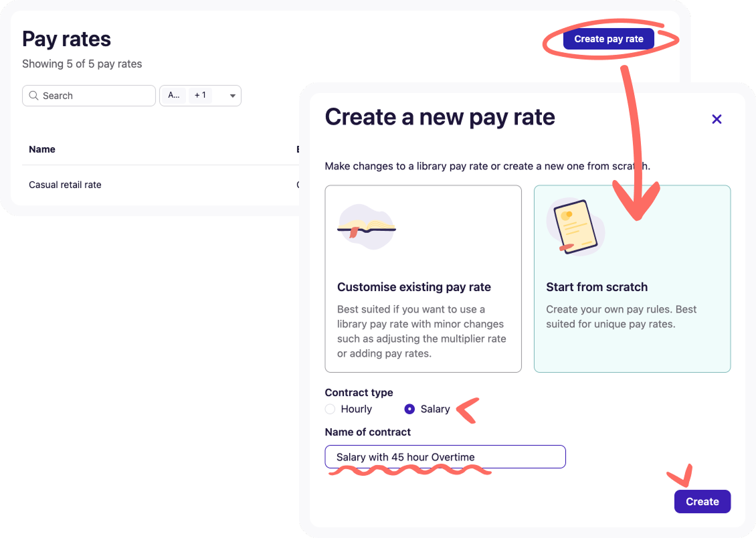756x538 pixels.
Task: Click the truncated "A..." filter chip
Action: (173, 96)
